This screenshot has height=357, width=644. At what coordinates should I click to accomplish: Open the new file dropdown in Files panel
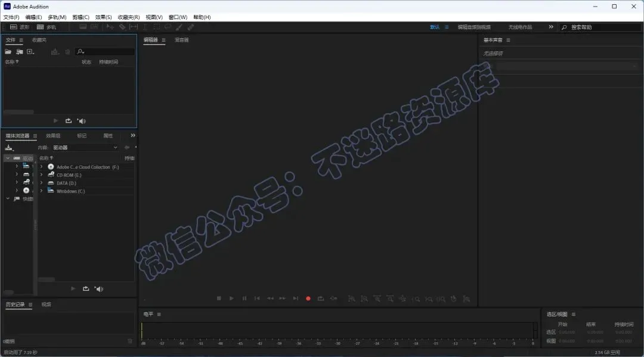click(x=30, y=52)
